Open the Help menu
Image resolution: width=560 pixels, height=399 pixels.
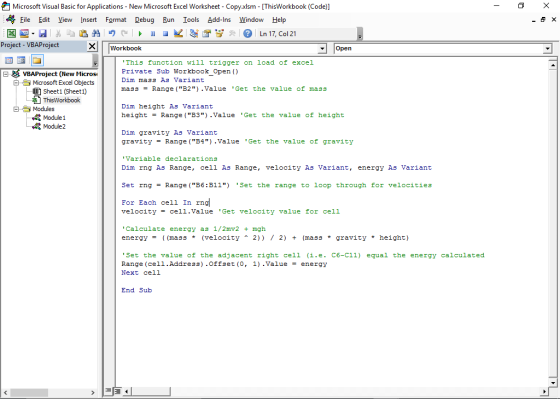pyautogui.click(x=279, y=20)
